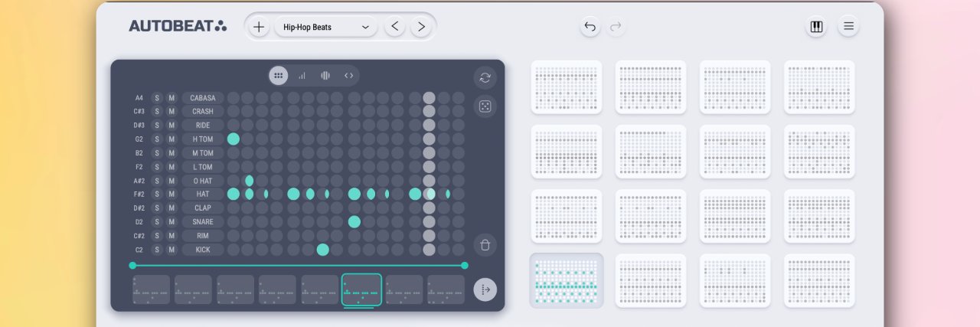Open the top-left pattern card in grid
This screenshot has width=980, height=327.
567,87
